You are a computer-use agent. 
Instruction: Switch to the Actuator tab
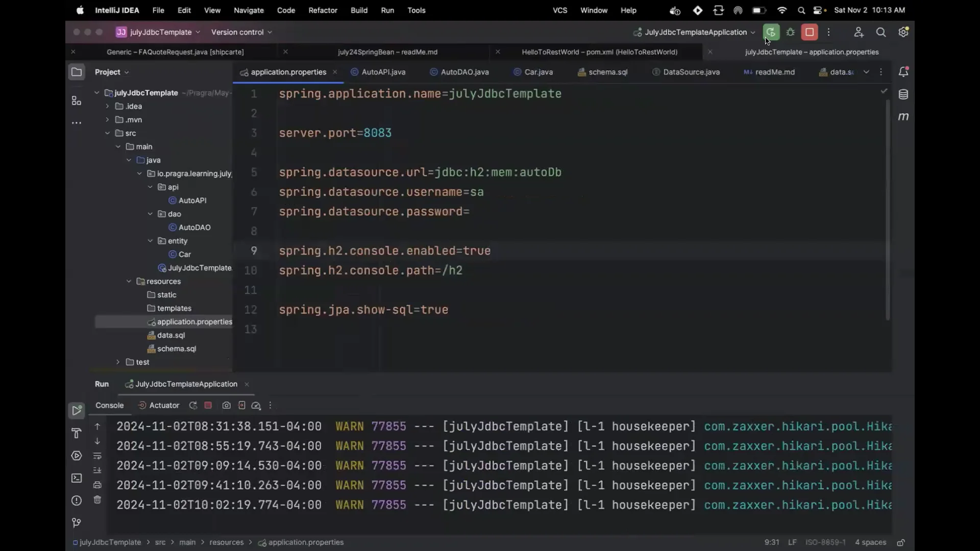click(x=159, y=406)
